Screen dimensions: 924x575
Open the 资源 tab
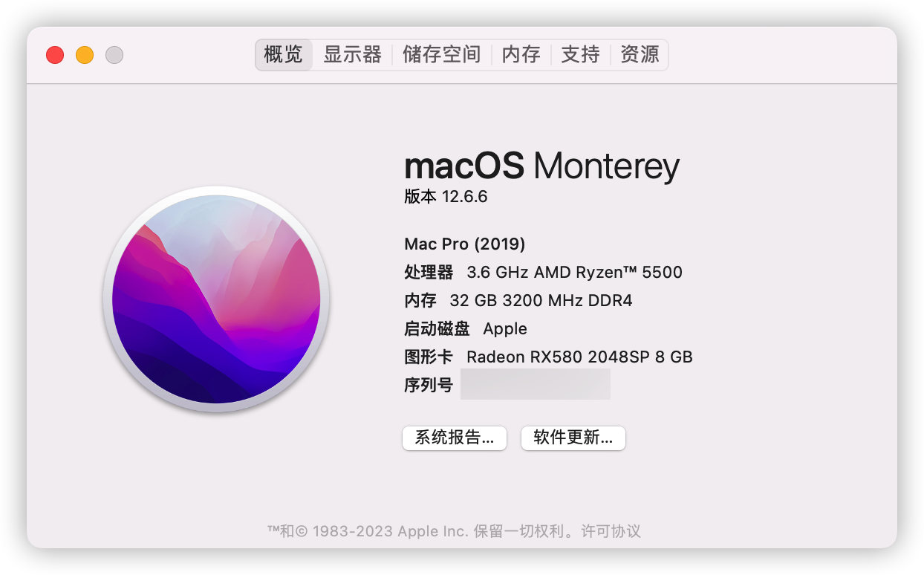(640, 55)
